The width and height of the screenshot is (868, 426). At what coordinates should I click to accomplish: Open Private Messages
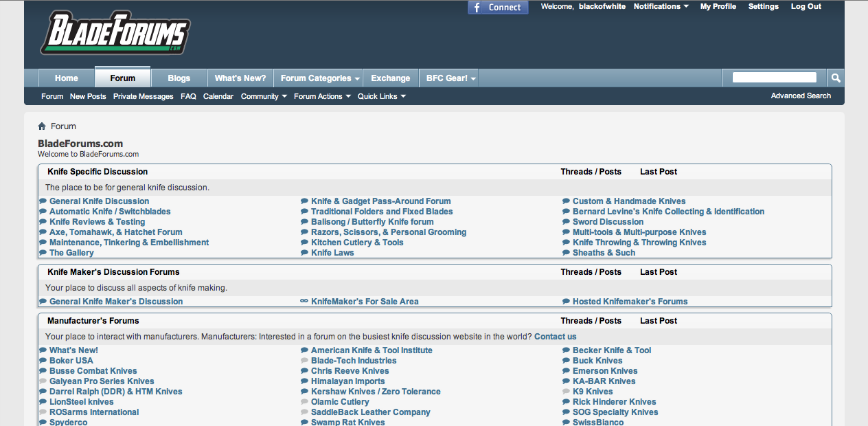144,97
